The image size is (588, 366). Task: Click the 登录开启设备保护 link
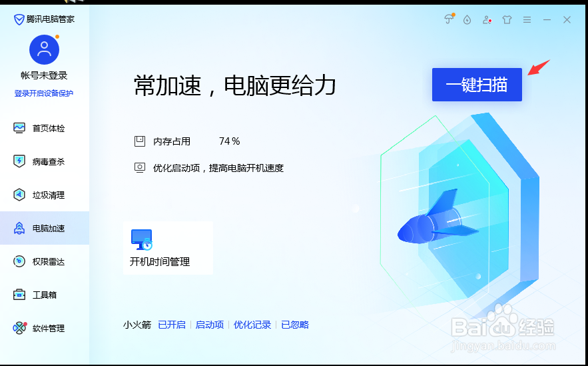tap(44, 93)
